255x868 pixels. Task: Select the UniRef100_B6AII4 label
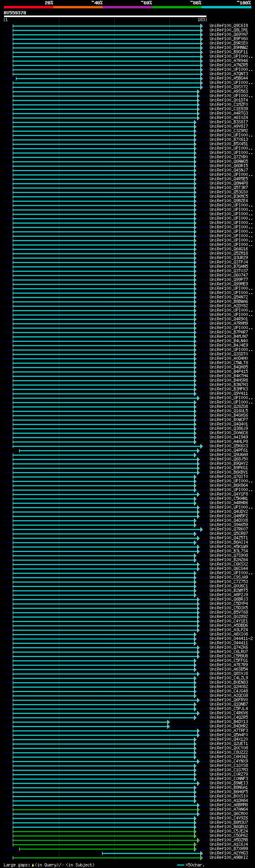pos(229,542)
